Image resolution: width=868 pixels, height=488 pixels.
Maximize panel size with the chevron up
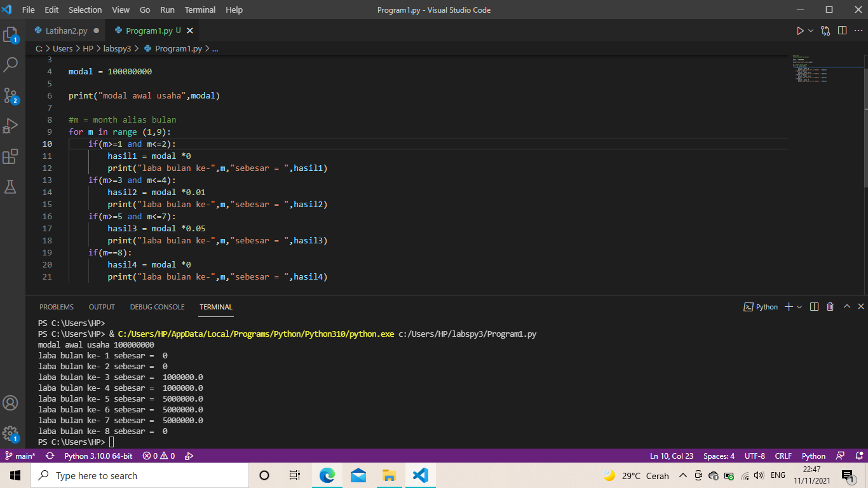(846, 307)
